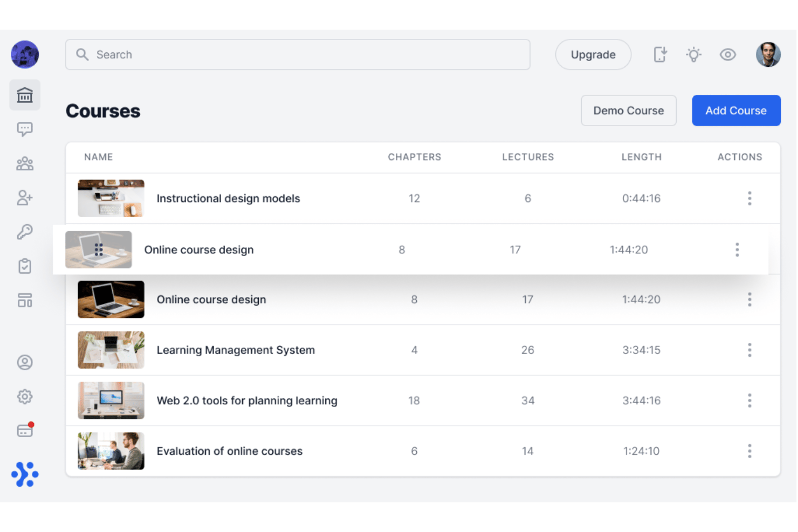The image size is (798, 532).
Task: Open the Web 2.0 tools for planning learning title
Action: 247,400
